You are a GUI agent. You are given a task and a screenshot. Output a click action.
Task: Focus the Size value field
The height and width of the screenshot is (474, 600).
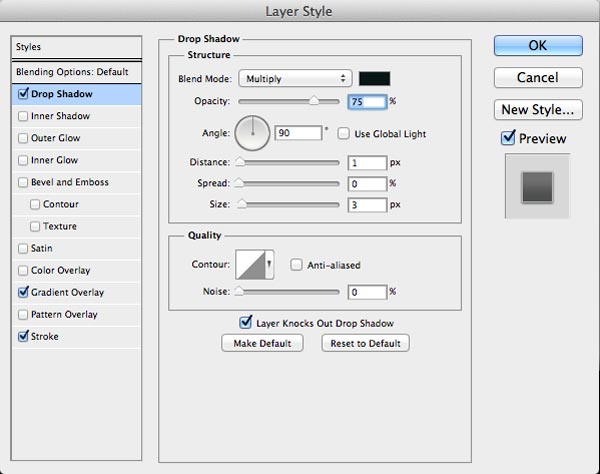tap(367, 205)
